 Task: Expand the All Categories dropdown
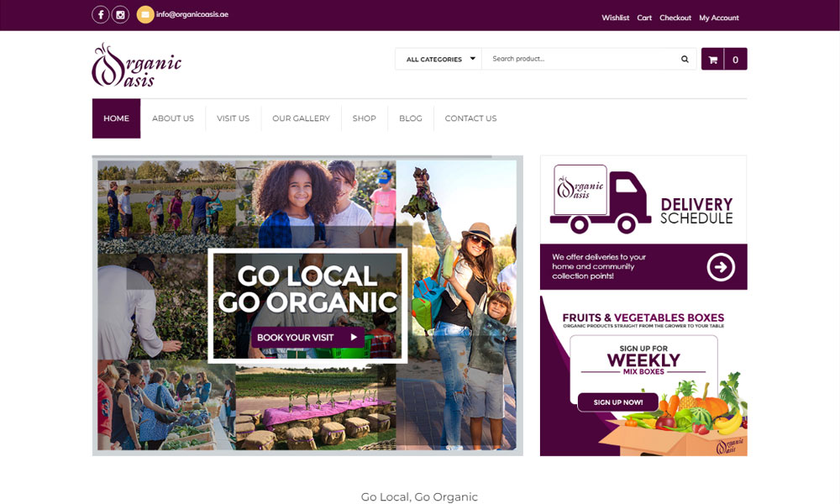(438, 59)
